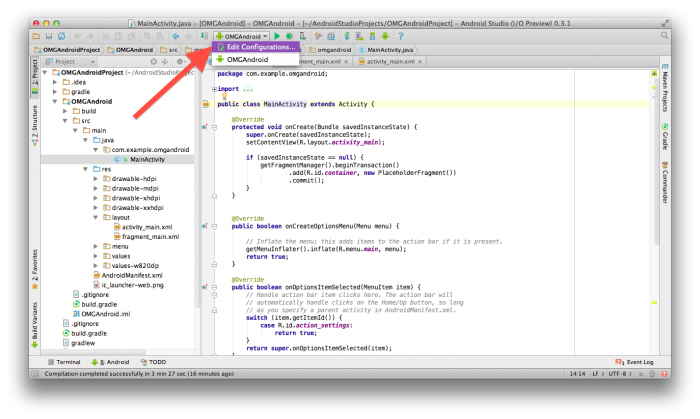The image size is (700, 419).
Task: Click the Search Everywhere magnifier icon
Action: click(x=664, y=36)
